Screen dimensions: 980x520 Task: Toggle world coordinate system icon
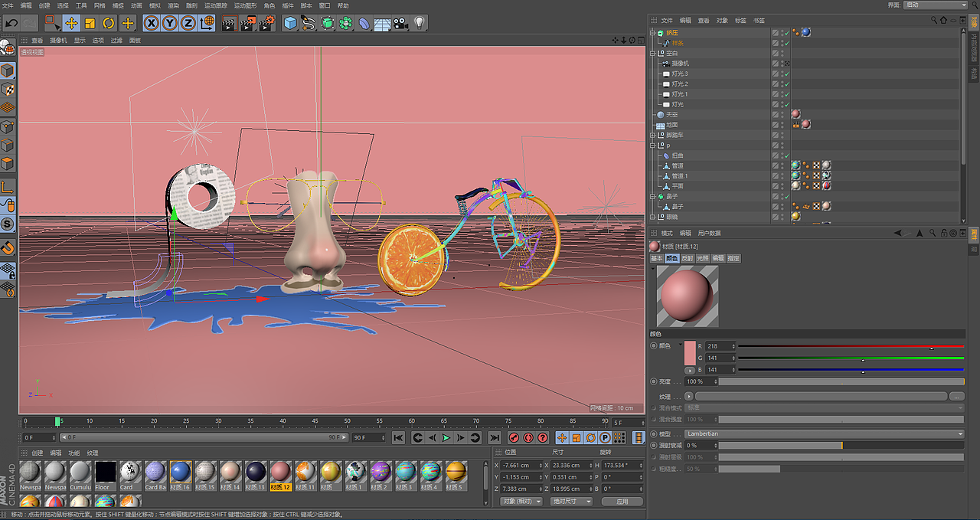tap(207, 23)
